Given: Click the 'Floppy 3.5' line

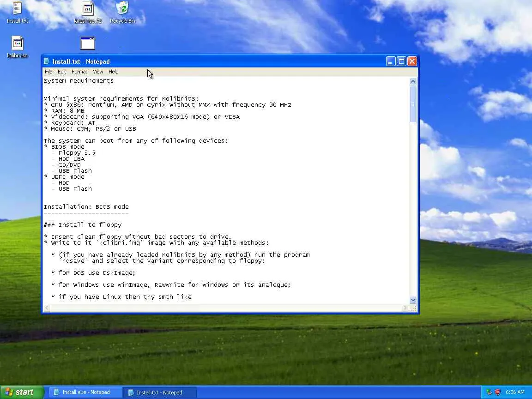Looking at the screenshot, I should 73,153.
